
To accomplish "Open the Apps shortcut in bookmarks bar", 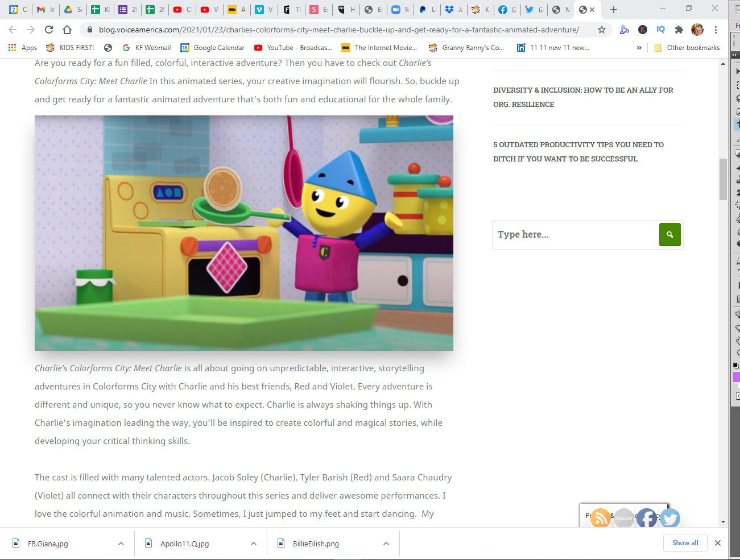I will 23,48.
